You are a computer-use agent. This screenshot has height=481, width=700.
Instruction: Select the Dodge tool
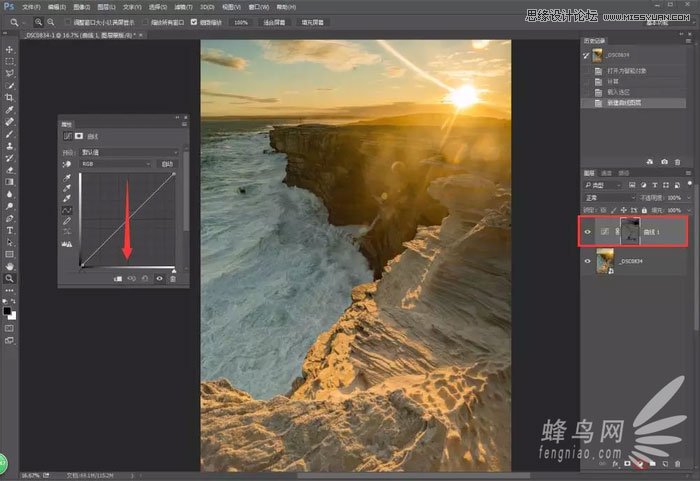(9, 206)
